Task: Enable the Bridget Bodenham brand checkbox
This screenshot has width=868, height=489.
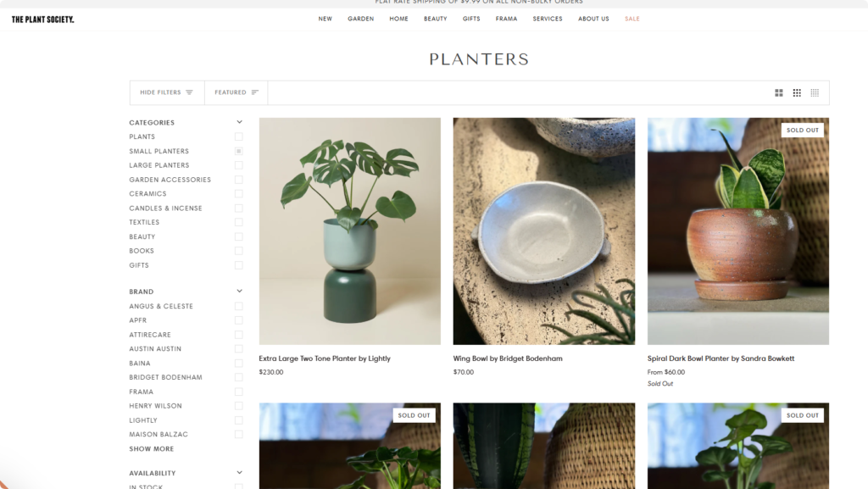Action: point(238,377)
